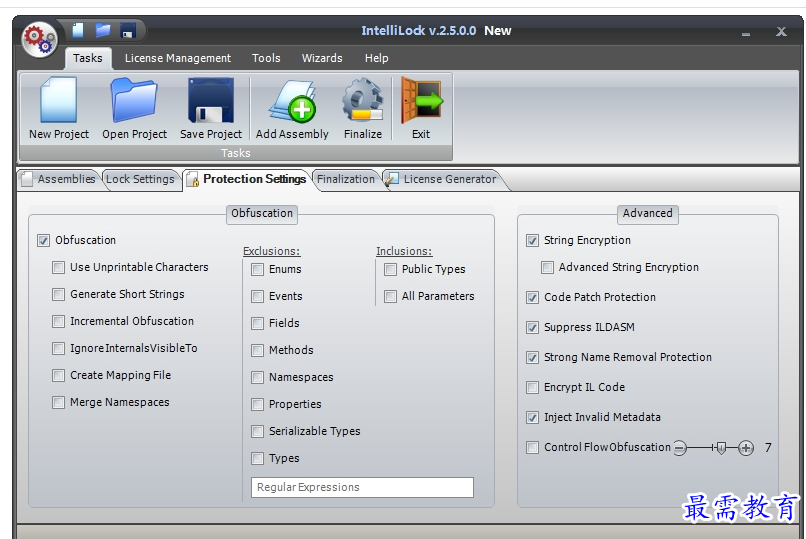
Task: Uncheck Suppress ILDASM option
Action: point(533,328)
